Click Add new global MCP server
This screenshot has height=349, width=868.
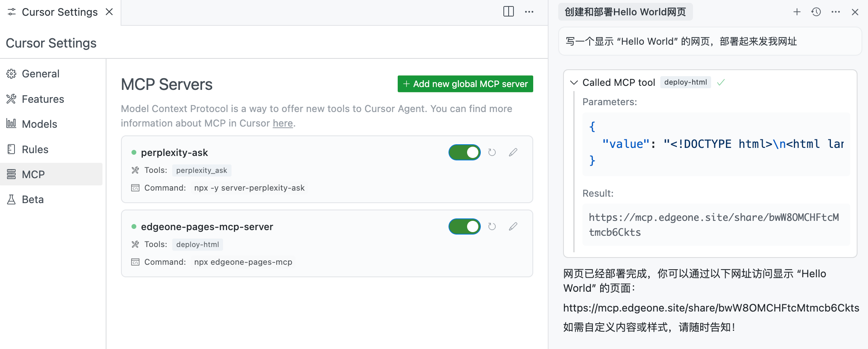click(465, 84)
